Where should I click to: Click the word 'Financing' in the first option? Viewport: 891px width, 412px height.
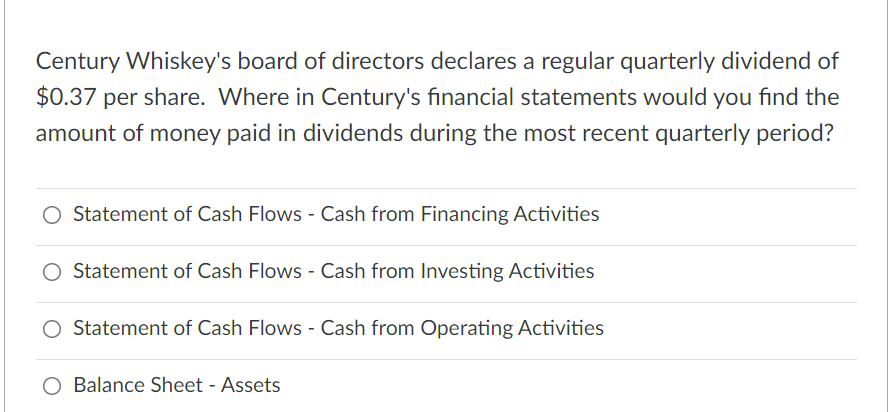[x=465, y=215]
